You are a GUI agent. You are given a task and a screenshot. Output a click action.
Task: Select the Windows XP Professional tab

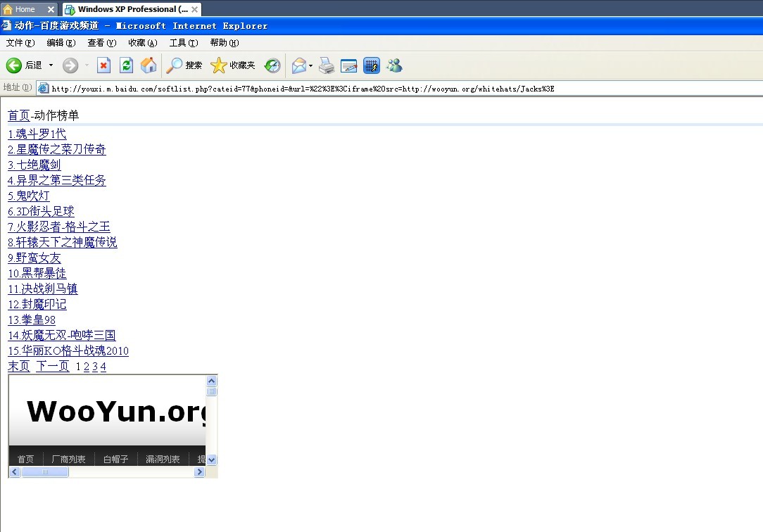(127, 9)
